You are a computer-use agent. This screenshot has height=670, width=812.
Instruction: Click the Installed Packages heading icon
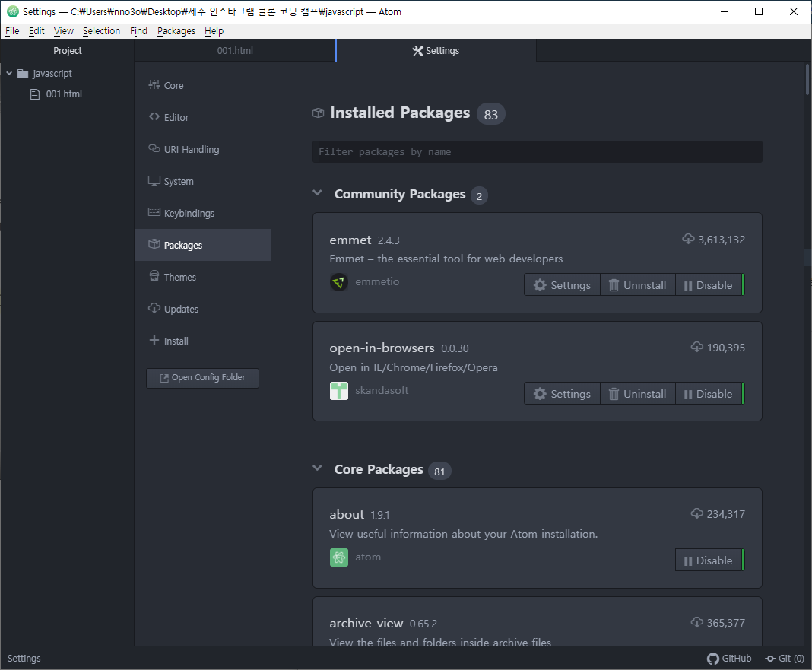(318, 113)
